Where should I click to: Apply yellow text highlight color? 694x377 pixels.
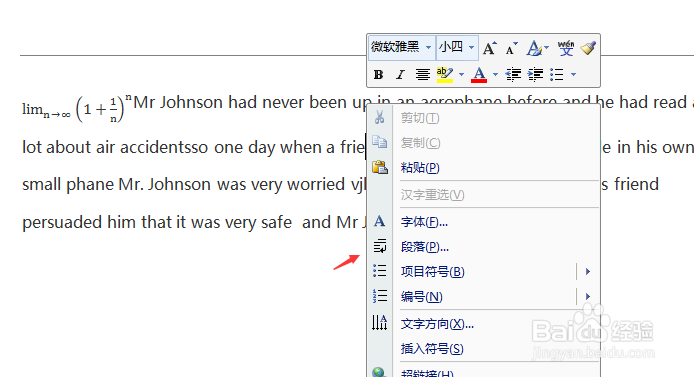coord(445,75)
